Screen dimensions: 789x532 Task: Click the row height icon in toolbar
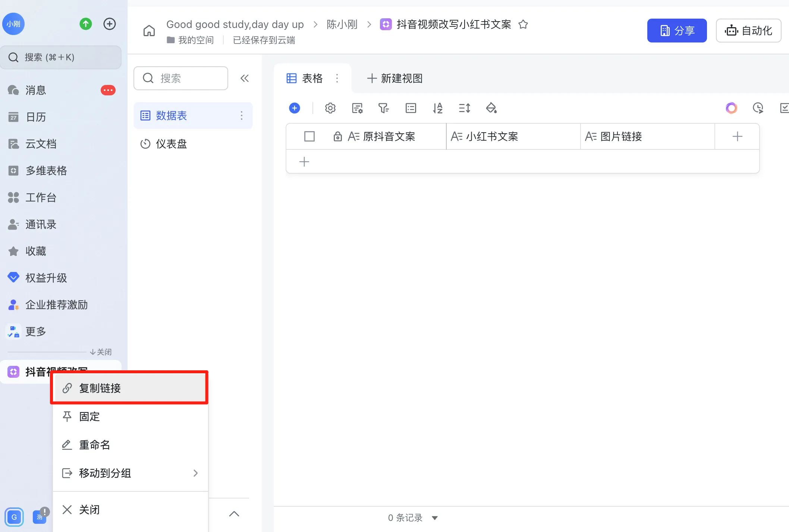(x=464, y=108)
